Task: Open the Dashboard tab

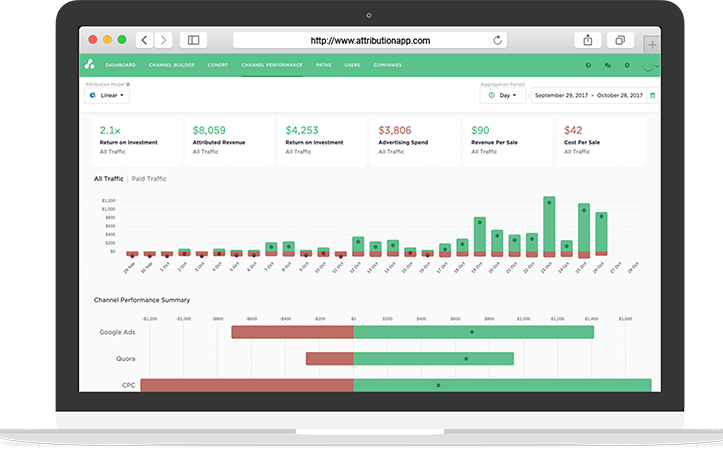Action: point(120,65)
